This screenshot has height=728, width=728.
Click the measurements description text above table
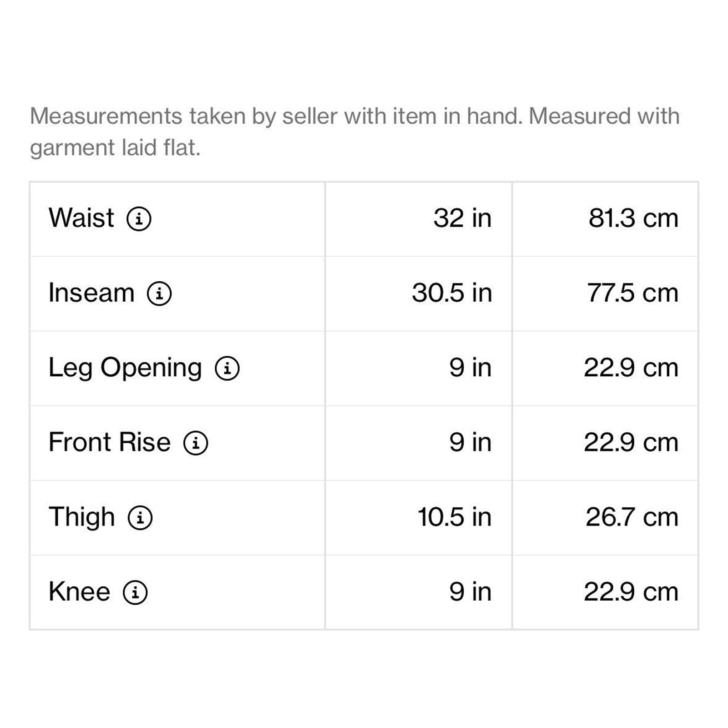click(355, 131)
